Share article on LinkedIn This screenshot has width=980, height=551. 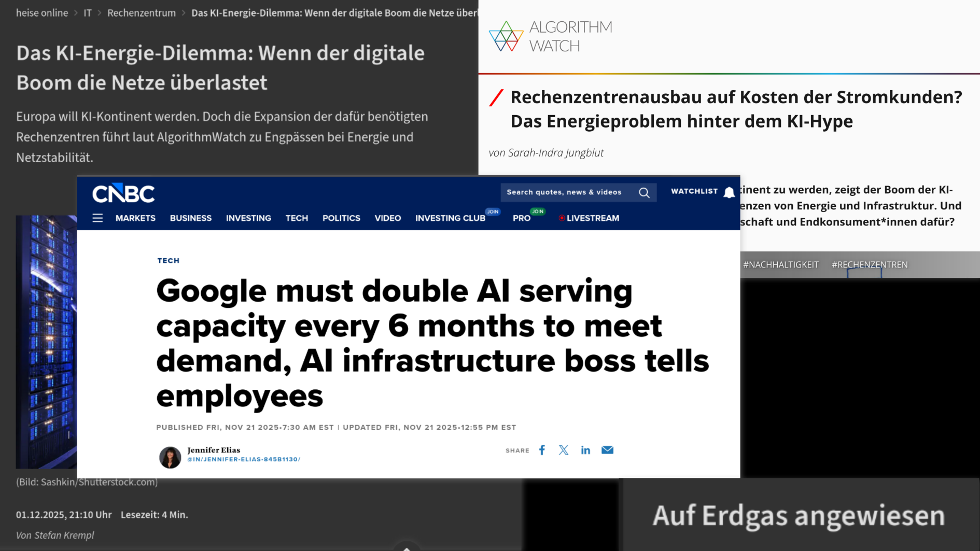pyautogui.click(x=585, y=450)
